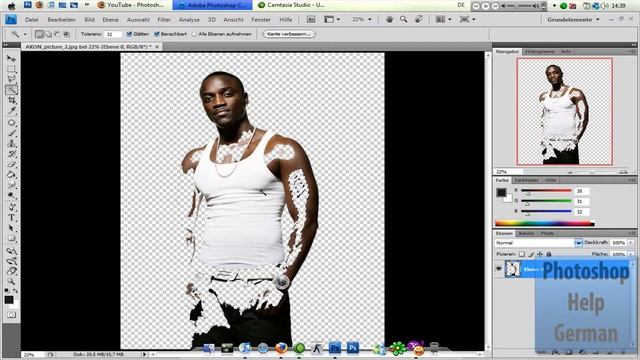Viewport: 640px width, 360px height.
Task: Select the Path Selection arrow tool
Action: click(11, 229)
